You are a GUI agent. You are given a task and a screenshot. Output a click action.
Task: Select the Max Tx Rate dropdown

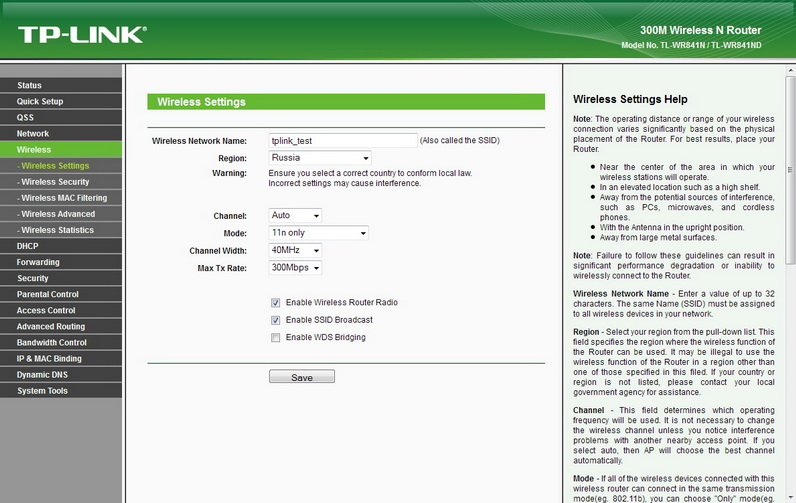pos(295,268)
